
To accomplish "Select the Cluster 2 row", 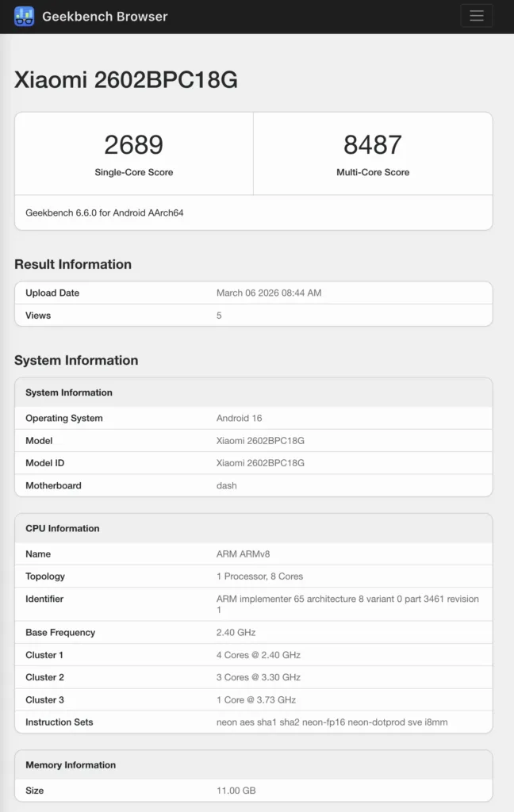I will point(254,677).
